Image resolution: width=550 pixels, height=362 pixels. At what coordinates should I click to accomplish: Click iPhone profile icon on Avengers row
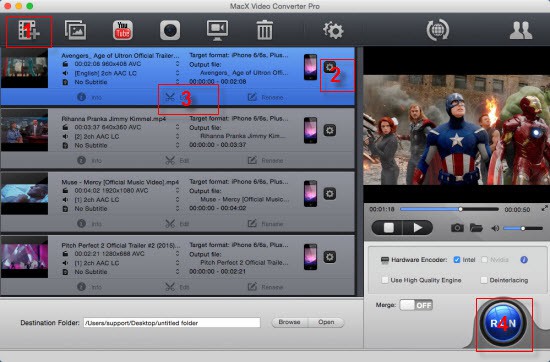[x=310, y=67]
